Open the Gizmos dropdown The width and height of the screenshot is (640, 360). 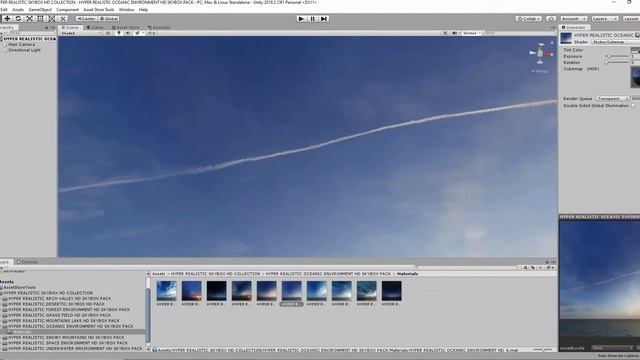[x=471, y=33]
